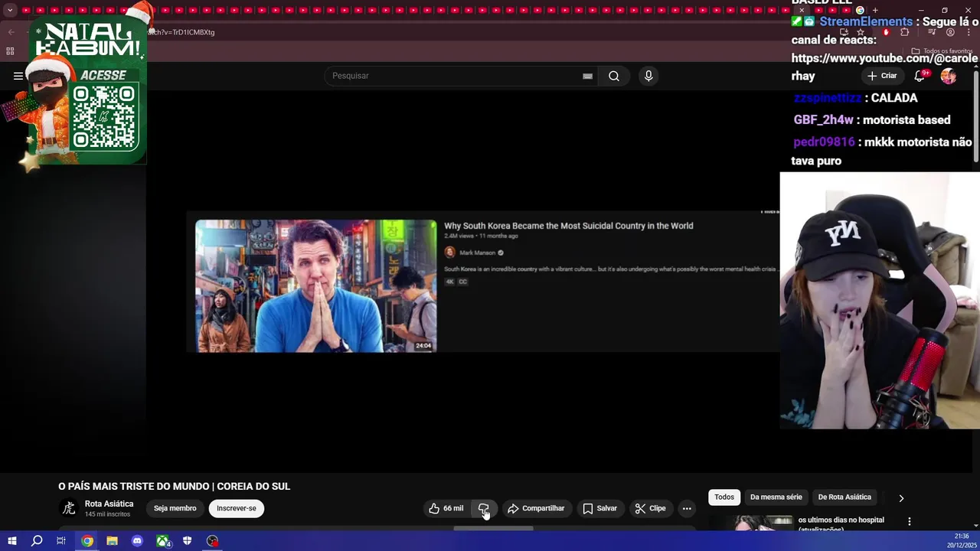The height and width of the screenshot is (551, 980).
Task: Open the Rota Asiática channel name link
Action: point(109,504)
